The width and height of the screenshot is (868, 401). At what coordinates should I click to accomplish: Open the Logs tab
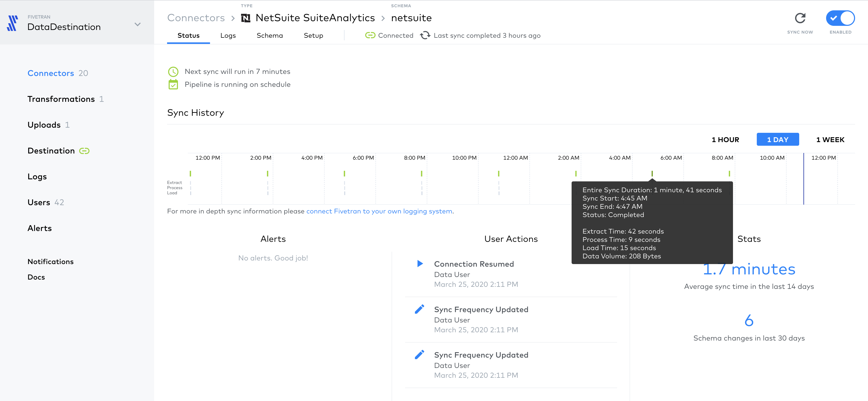pos(228,35)
